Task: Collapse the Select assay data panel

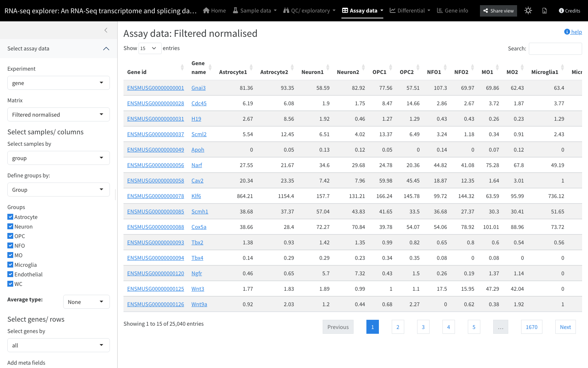Action: click(x=58, y=49)
